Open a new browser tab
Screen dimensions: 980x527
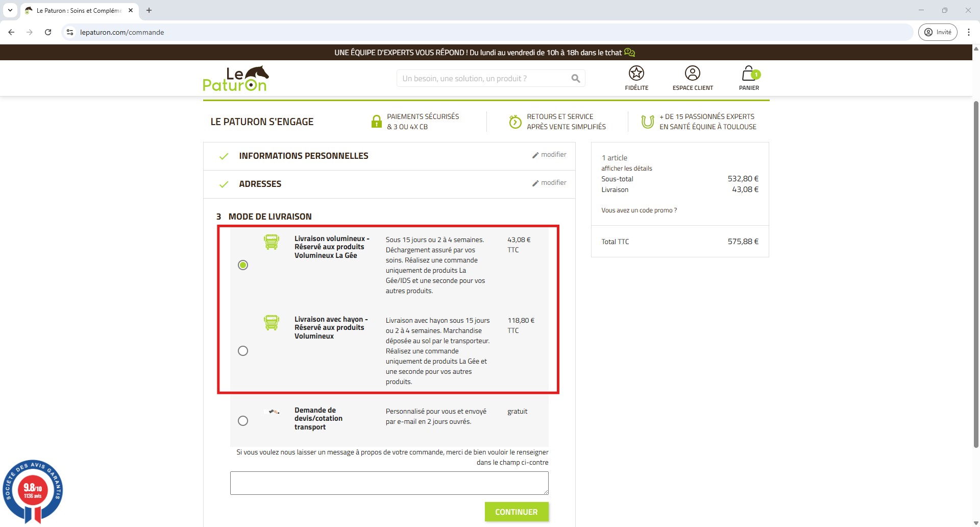tap(149, 10)
